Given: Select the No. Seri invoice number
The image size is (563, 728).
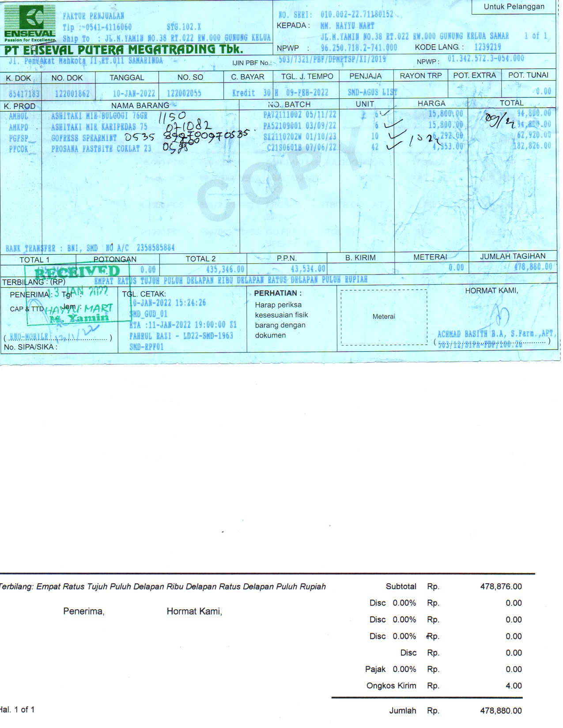Looking at the screenshot, I should (357, 15).
